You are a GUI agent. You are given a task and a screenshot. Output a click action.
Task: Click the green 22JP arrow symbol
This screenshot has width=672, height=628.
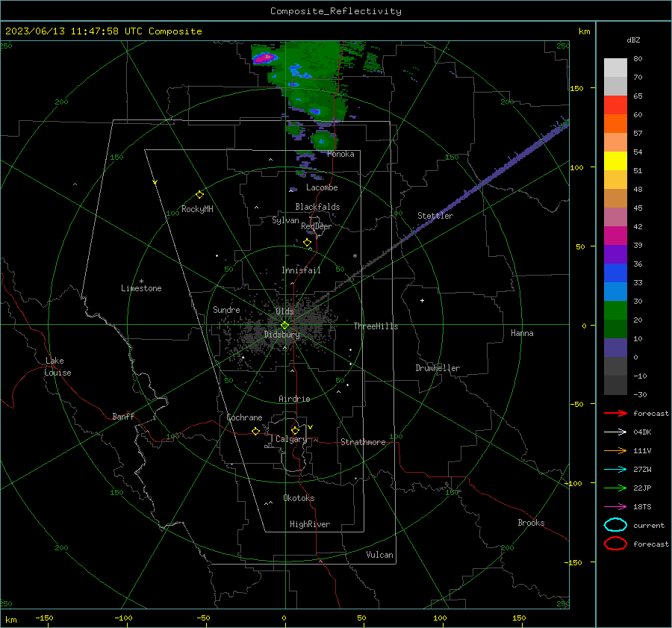(x=615, y=488)
